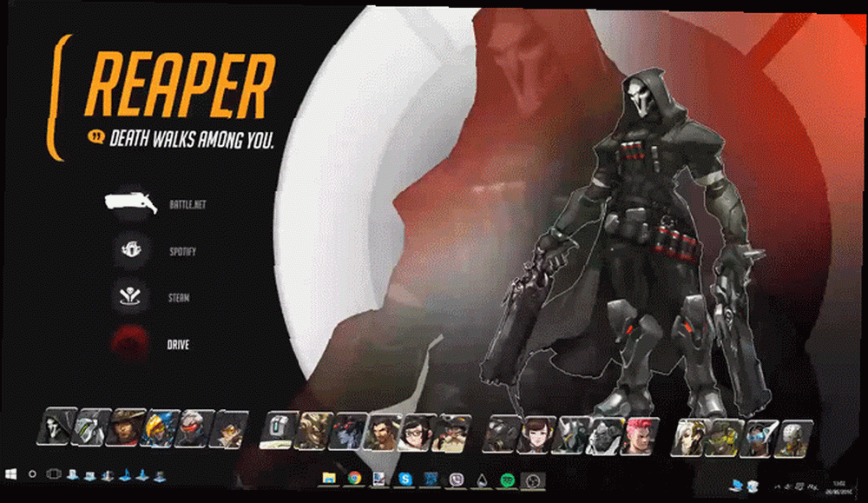The height and width of the screenshot is (503, 868).
Task: Open the Drive launcher entry
Action: pos(129,343)
